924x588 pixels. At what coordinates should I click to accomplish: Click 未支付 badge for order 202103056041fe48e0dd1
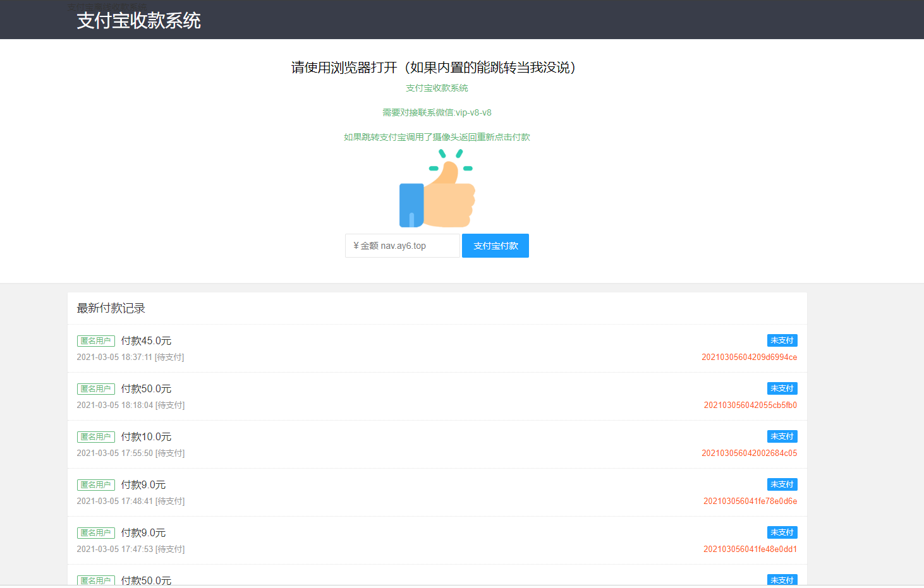click(x=782, y=532)
